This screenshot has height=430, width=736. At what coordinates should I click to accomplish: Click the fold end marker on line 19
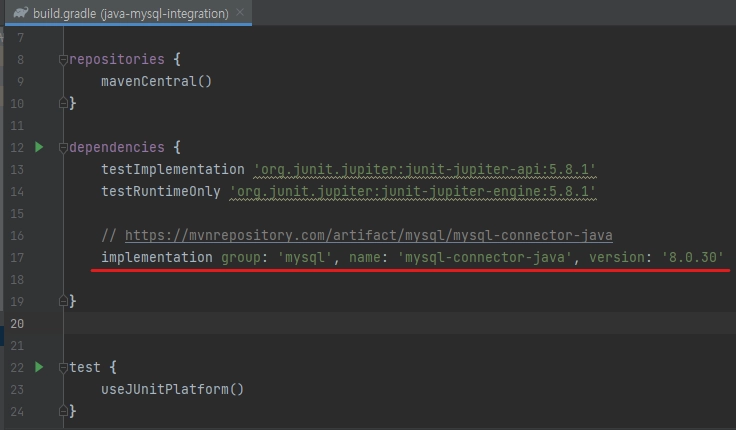point(63,301)
